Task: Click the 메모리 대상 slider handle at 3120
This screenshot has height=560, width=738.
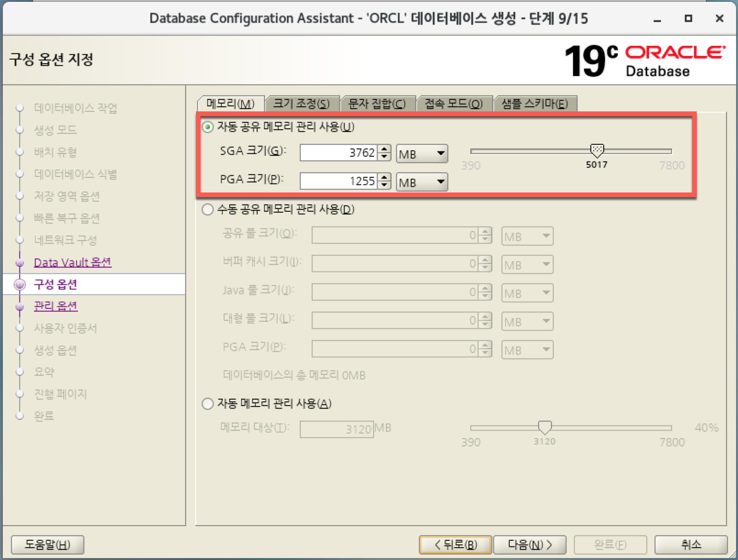Action: point(545,427)
